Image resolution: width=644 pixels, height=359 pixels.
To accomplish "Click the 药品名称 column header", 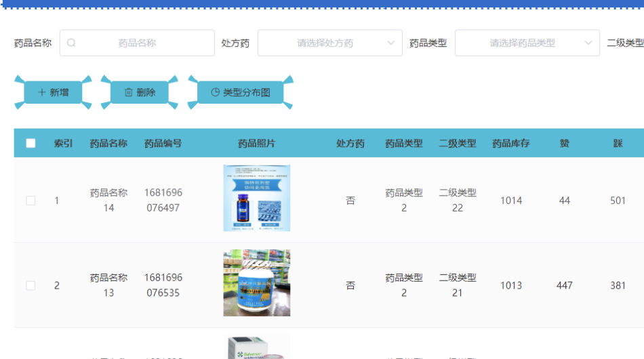I will click(108, 143).
